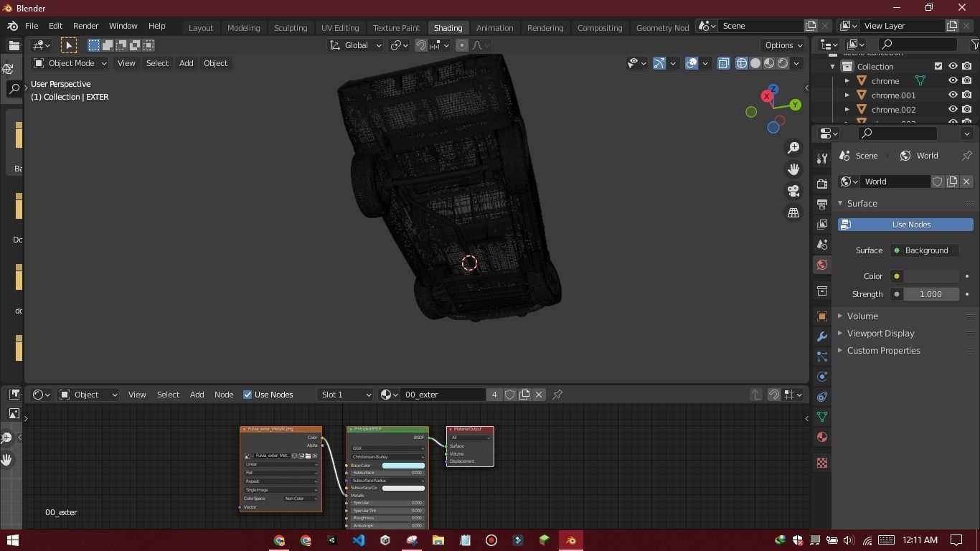Disable chrome.001 in renders via camera icon
980x551 pixels.
(x=967, y=95)
